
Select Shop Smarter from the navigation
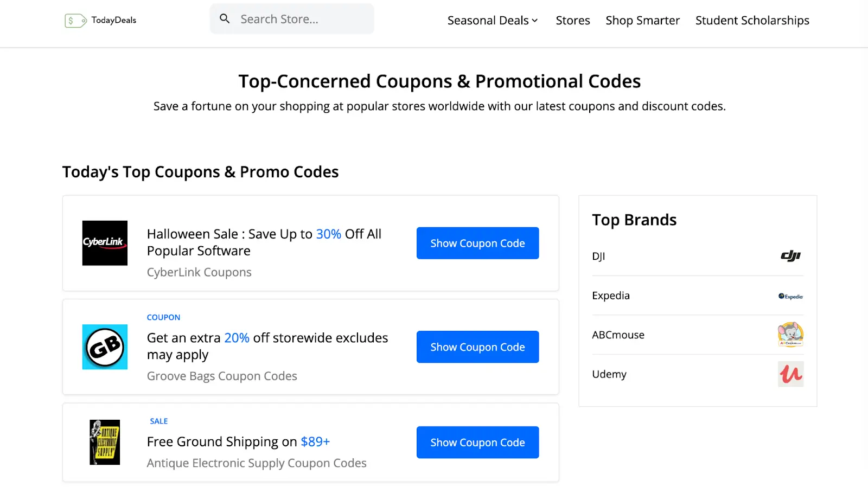pos(642,20)
